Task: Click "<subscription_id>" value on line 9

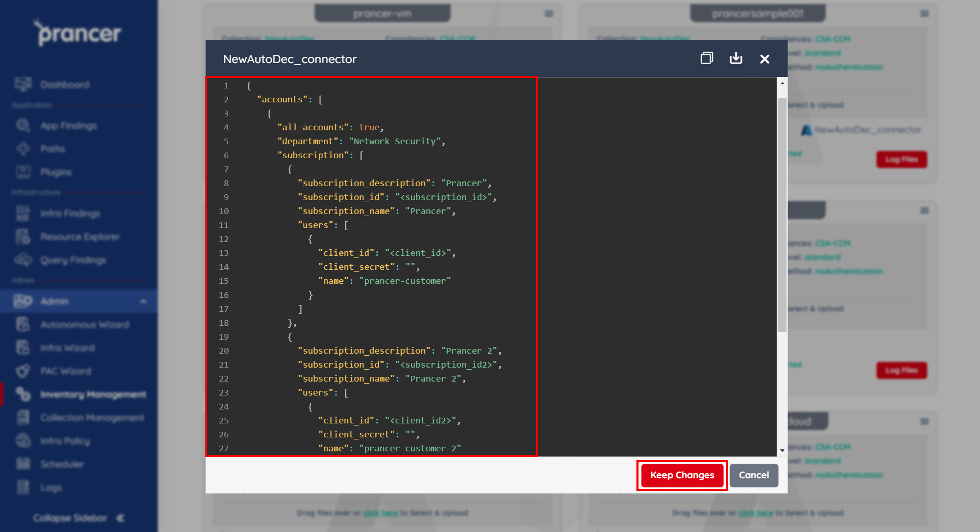Action: [x=443, y=197]
